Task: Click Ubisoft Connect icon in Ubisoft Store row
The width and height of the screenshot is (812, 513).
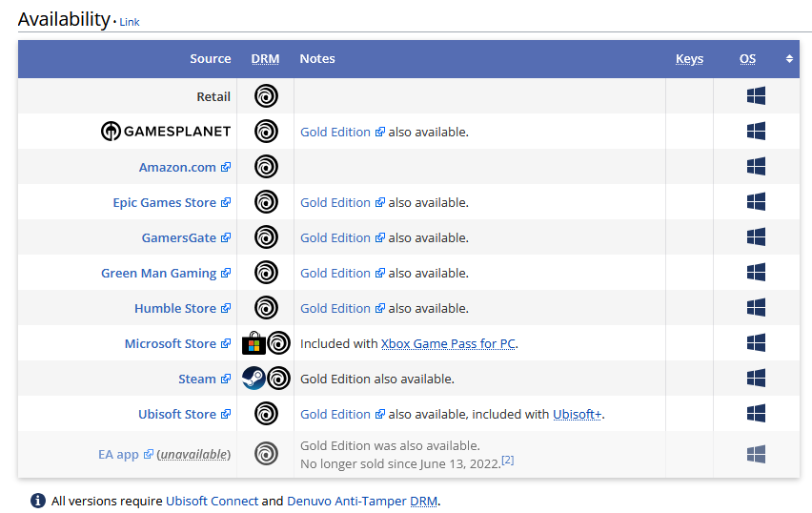Action: click(x=266, y=414)
